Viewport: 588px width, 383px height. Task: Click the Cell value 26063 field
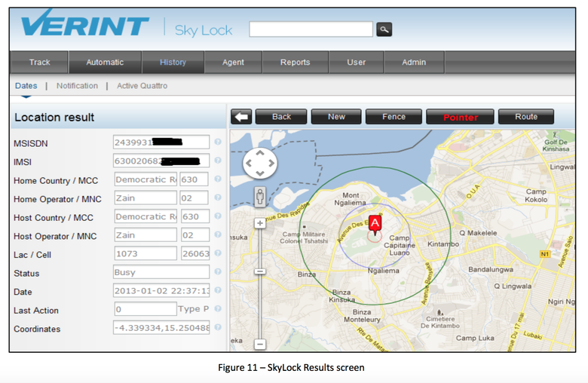(195, 253)
